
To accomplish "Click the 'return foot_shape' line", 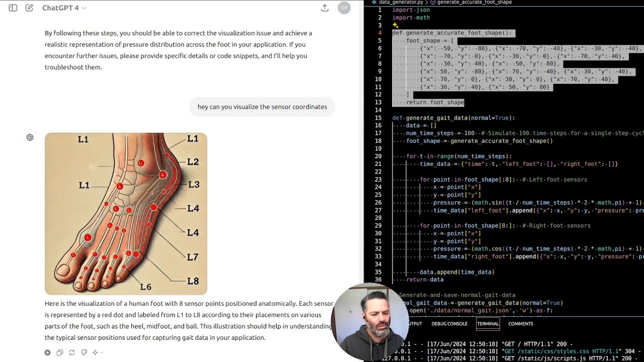I will pos(435,102).
